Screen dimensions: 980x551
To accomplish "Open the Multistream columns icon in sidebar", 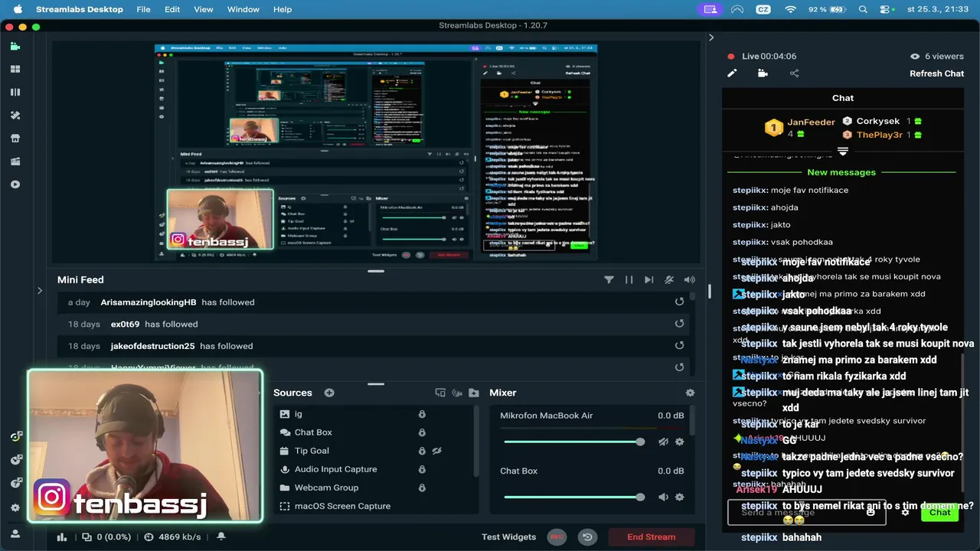I will coord(15,92).
